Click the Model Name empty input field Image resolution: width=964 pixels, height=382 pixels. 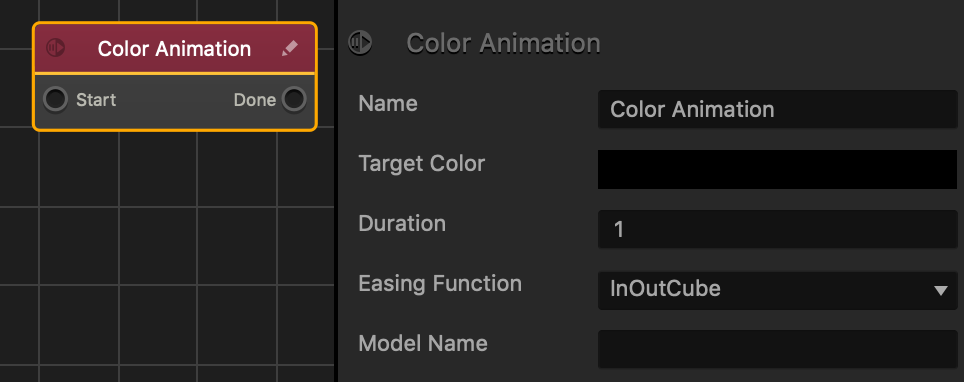coord(778,349)
